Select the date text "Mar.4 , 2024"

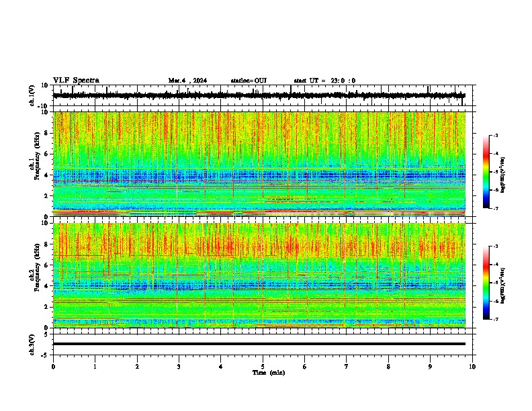(187, 81)
